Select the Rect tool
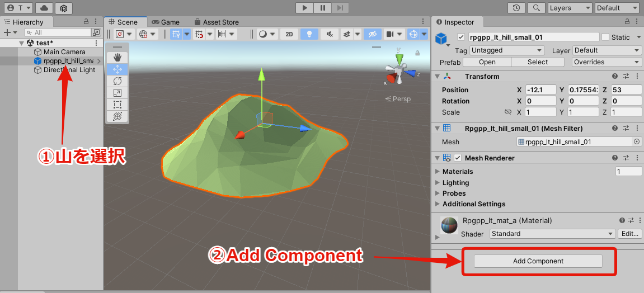This screenshot has width=644, height=293. click(117, 105)
